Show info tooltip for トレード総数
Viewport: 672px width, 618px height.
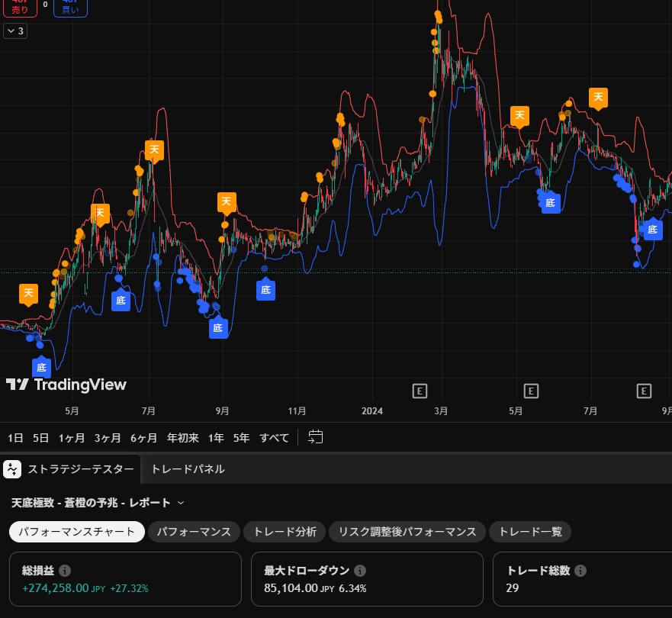(x=580, y=571)
